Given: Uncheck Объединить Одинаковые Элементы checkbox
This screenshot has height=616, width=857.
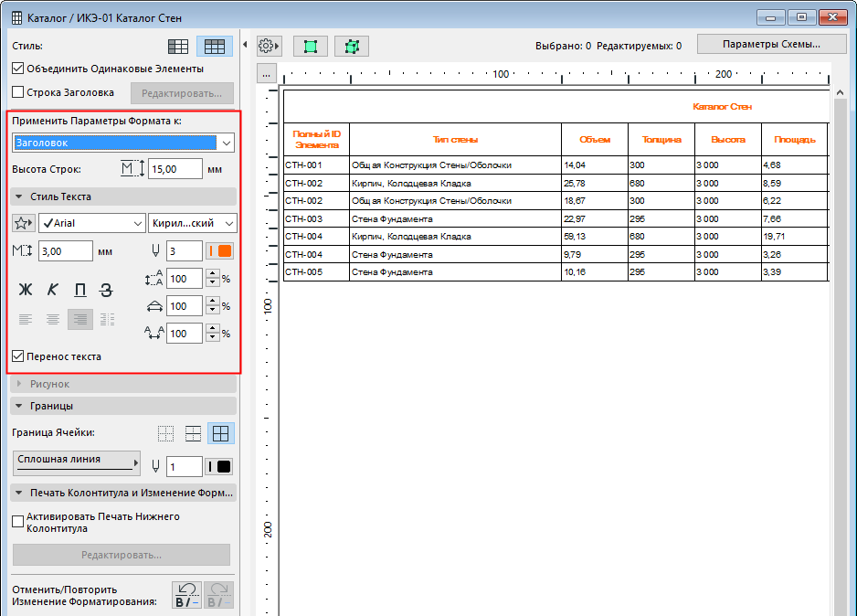Looking at the screenshot, I should 18,69.
